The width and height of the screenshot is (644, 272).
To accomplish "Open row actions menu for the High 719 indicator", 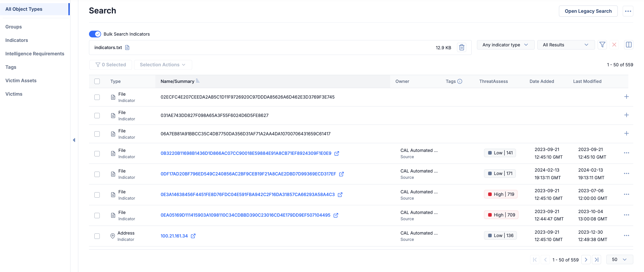I will 627,194.
